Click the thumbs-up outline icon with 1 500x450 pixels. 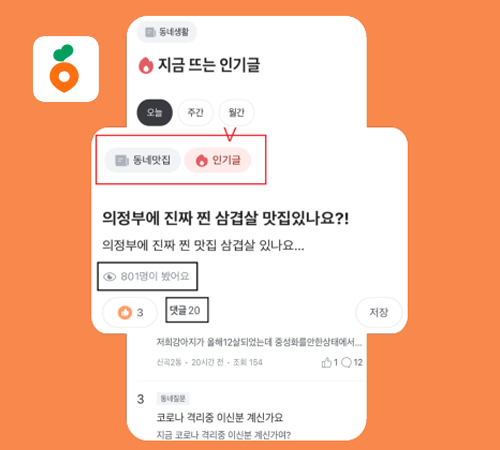326,362
